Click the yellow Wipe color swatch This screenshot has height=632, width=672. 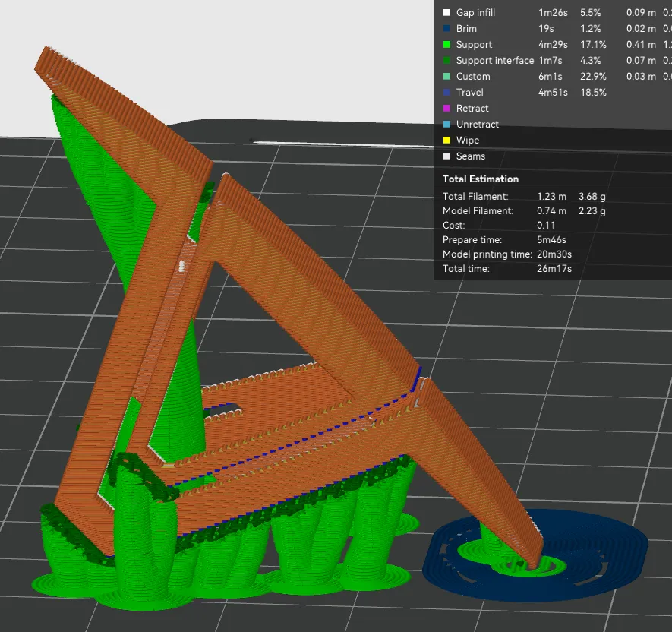446,141
